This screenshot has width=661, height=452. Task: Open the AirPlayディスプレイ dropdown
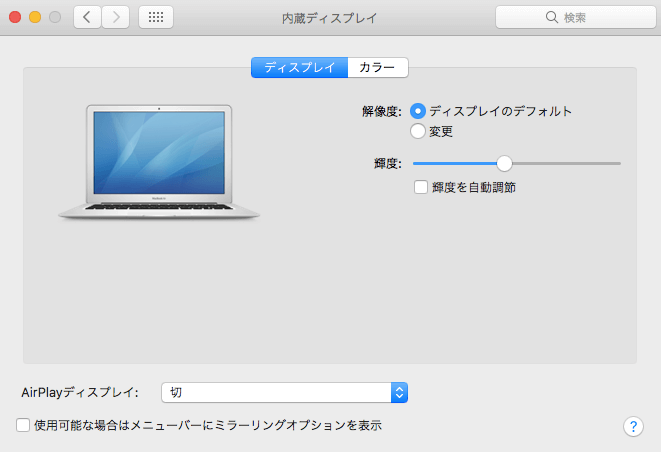[x=285, y=393]
